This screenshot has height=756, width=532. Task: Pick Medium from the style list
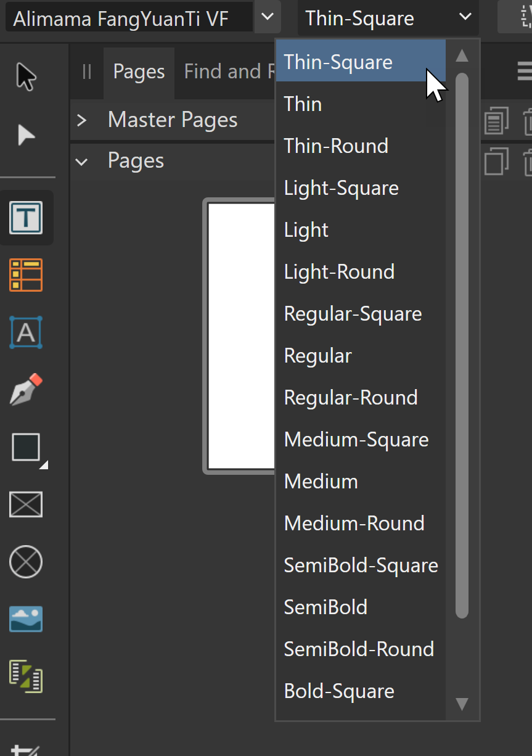coord(321,481)
